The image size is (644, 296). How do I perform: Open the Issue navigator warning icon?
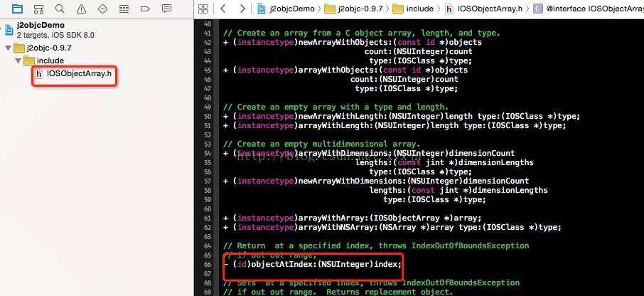[x=81, y=9]
